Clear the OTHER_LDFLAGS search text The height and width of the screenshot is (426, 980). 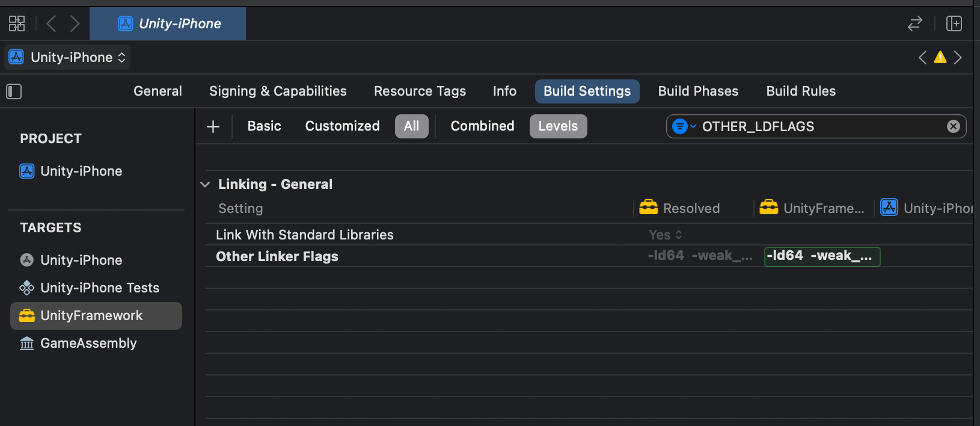(953, 126)
